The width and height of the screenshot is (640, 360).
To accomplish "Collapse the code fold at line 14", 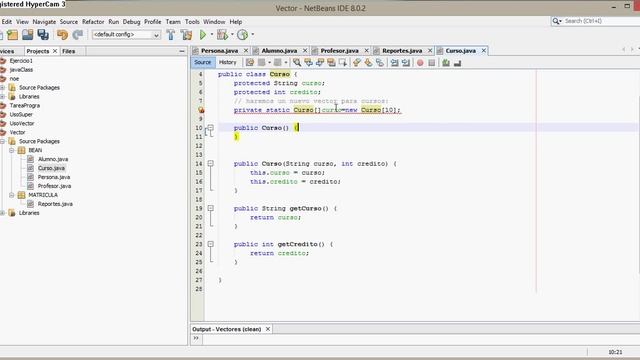I will coord(211,163).
